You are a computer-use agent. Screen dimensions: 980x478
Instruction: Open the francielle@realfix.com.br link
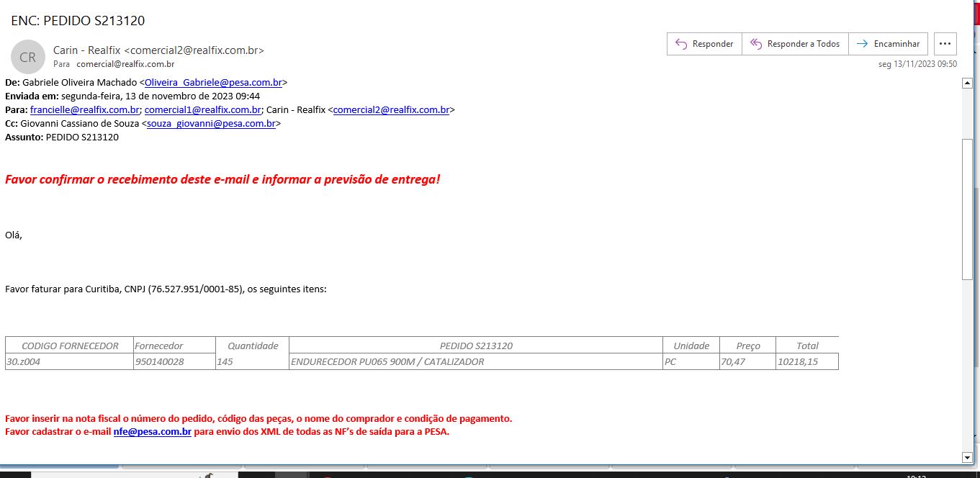tap(85, 110)
